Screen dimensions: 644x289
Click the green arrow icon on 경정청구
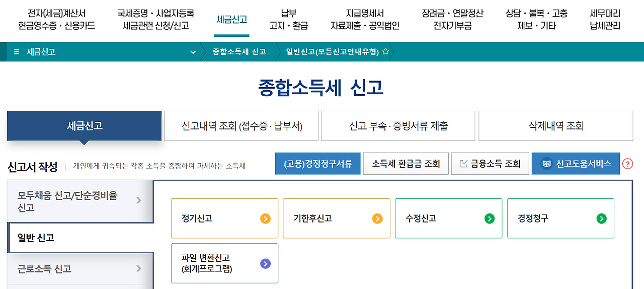pos(601,219)
